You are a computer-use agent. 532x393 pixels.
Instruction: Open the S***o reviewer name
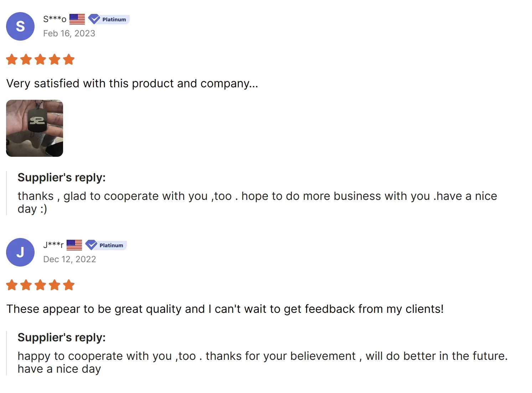[55, 19]
